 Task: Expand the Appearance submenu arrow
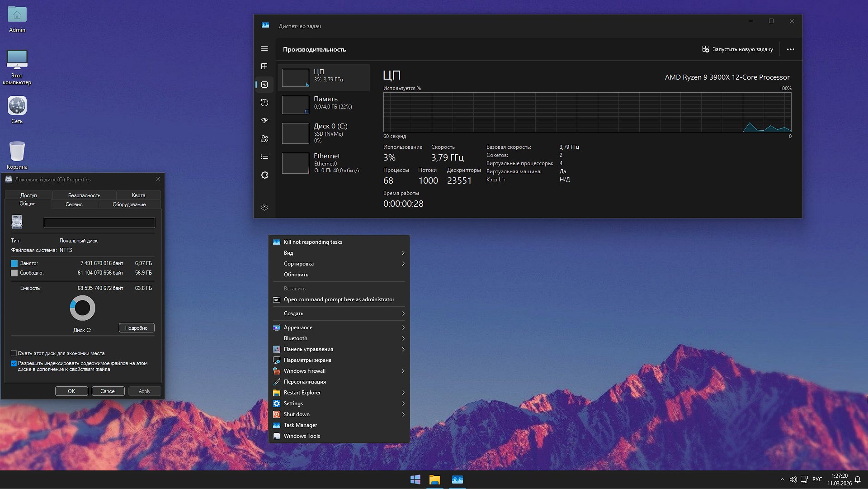click(x=403, y=328)
